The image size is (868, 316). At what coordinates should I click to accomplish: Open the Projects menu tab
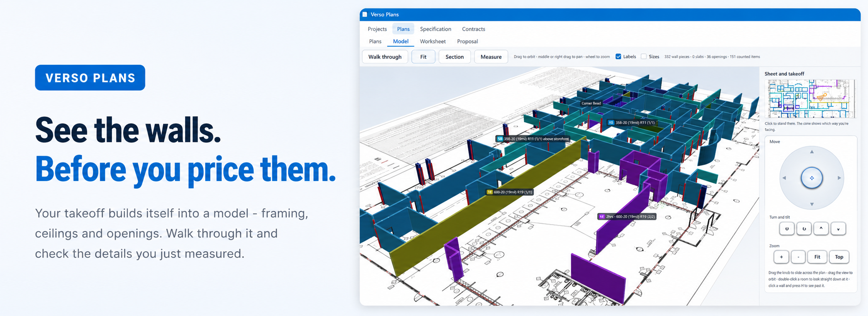377,29
